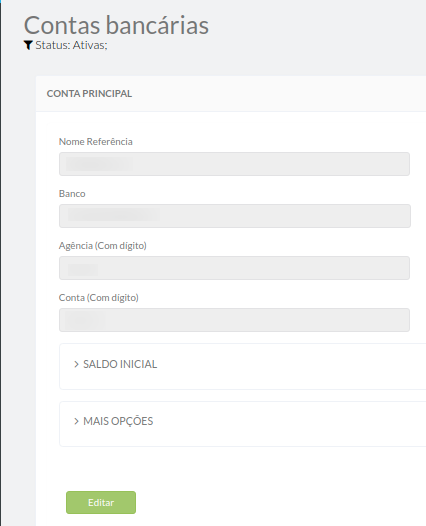Click the Conta (Com dígito) label
Screen dimensions: 426x526
click(99, 298)
